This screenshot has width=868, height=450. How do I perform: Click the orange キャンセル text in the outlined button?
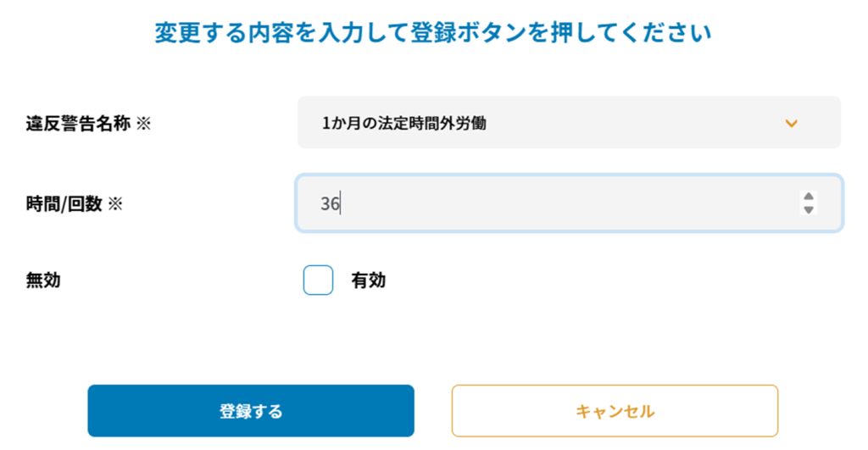(x=615, y=412)
